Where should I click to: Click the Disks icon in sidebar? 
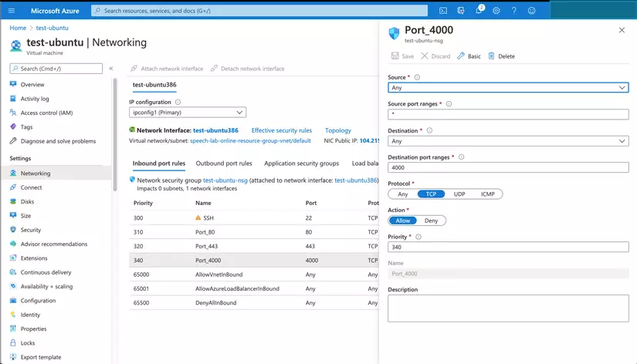click(13, 201)
